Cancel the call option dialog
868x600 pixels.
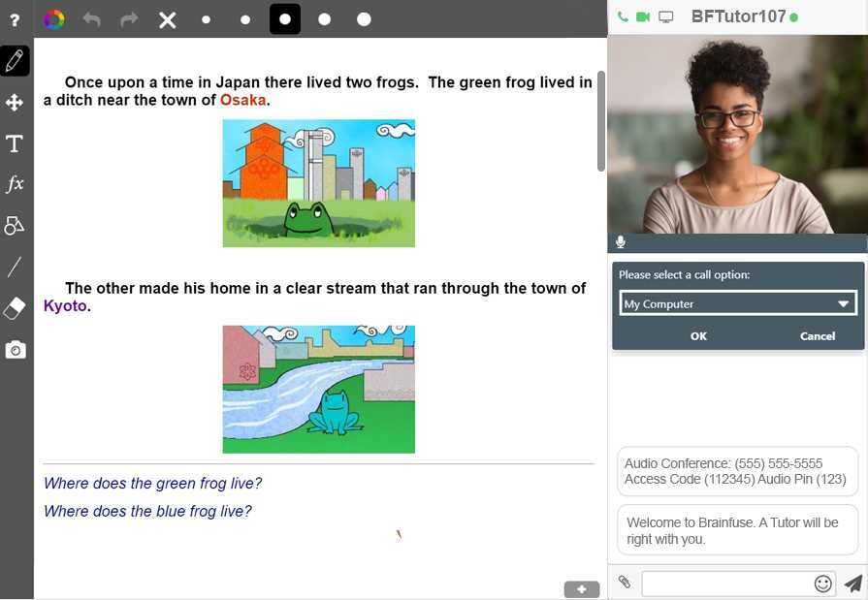[x=817, y=336]
